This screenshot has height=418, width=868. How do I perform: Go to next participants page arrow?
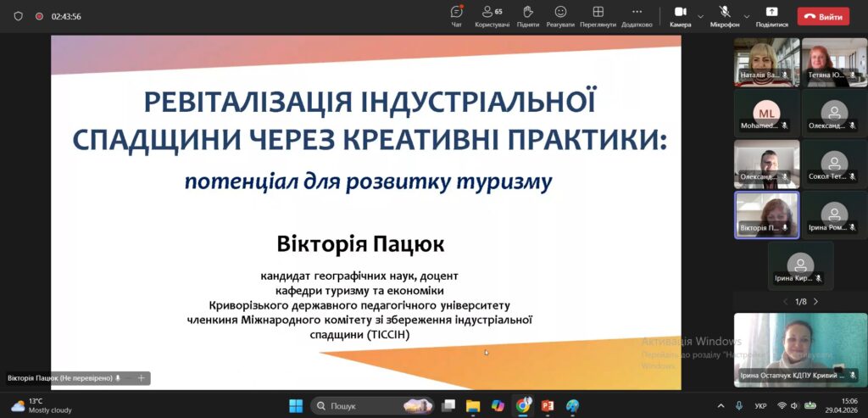click(815, 302)
